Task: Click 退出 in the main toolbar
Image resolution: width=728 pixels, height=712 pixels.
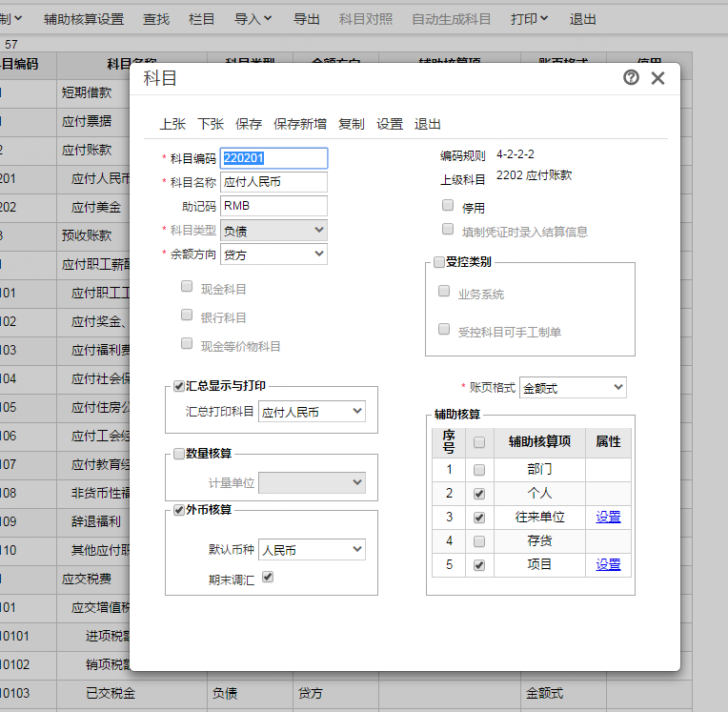Action: [582, 19]
